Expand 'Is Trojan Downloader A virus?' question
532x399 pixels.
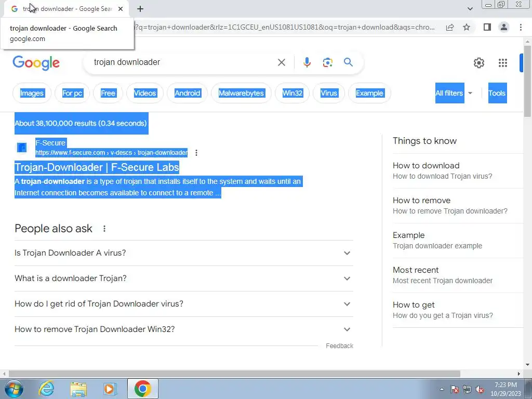click(183, 253)
